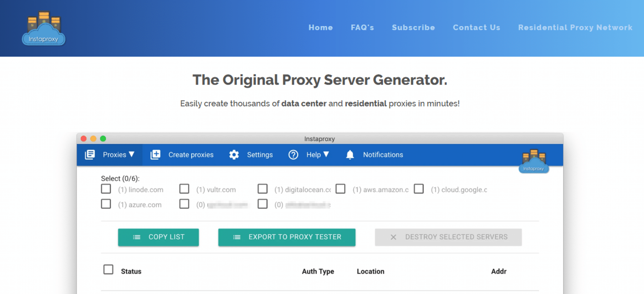The height and width of the screenshot is (294, 644).
Task: Click the Addr column header
Action: click(499, 271)
